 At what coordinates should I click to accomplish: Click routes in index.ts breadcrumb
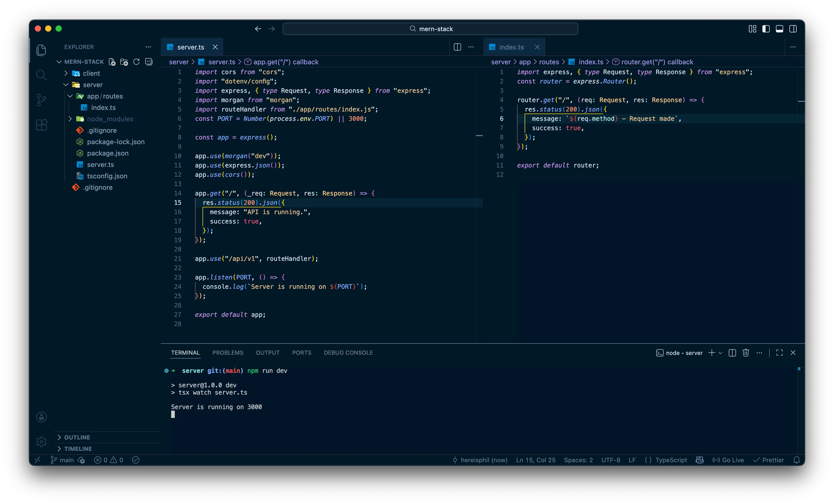coord(549,62)
